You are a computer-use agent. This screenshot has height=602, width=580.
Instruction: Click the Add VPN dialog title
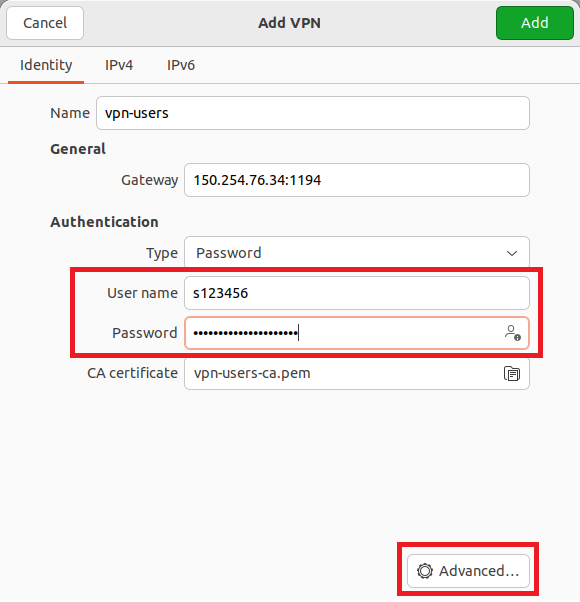coord(289,23)
